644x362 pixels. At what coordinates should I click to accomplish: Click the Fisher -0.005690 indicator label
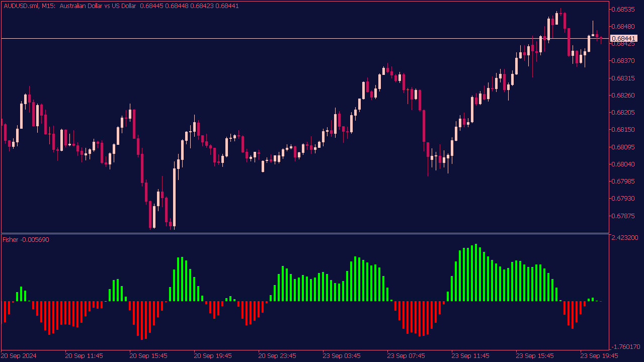click(26, 239)
